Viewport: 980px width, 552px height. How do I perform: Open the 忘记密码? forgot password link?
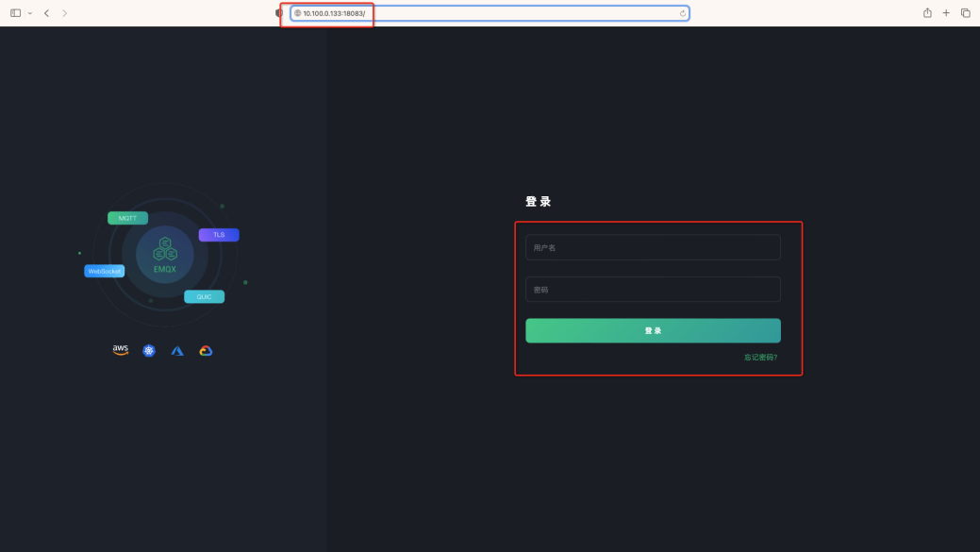point(760,358)
